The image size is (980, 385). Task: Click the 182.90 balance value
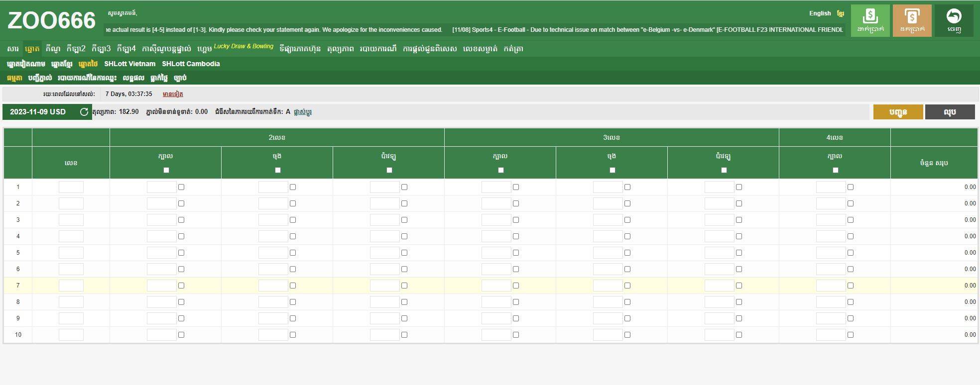(x=129, y=112)
